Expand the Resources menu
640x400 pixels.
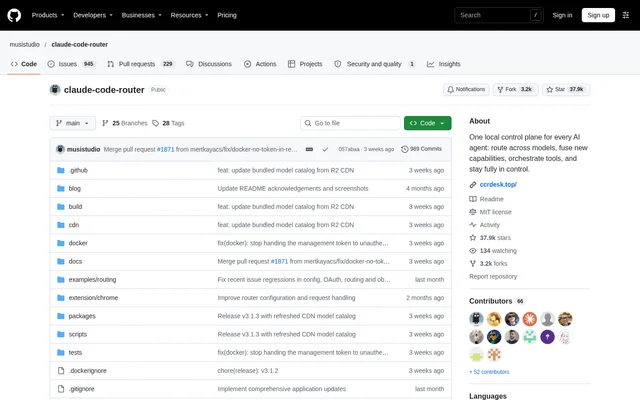[189, 15]
